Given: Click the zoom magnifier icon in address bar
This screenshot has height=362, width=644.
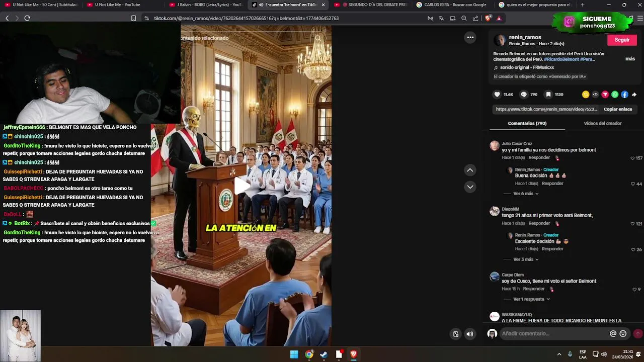Looking at the screenshot, I should 464,18.
